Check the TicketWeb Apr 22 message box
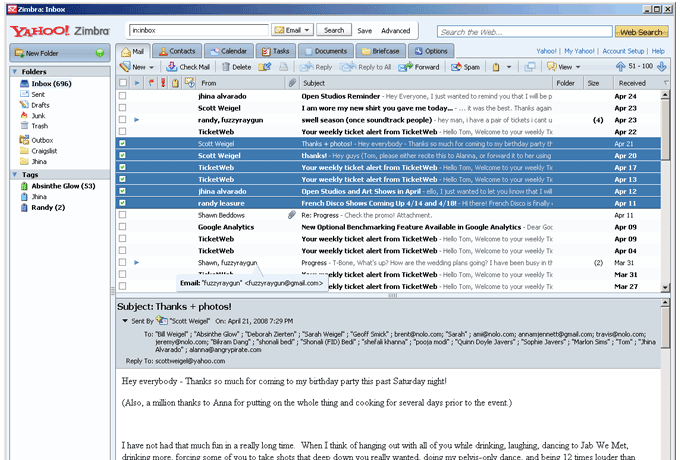Viewport: 680px width, 460px height. 123,131
